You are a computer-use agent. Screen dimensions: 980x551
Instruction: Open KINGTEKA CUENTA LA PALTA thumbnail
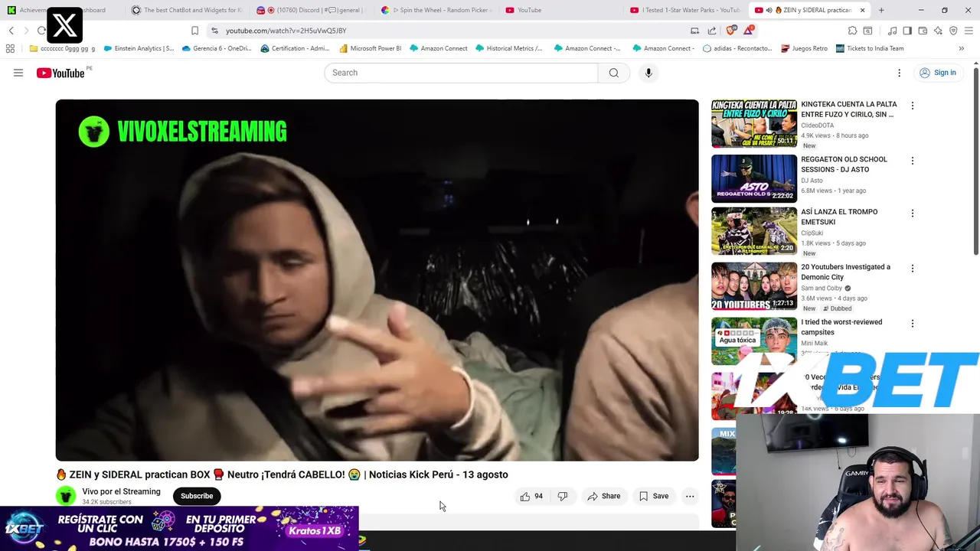tap(754, 123)
